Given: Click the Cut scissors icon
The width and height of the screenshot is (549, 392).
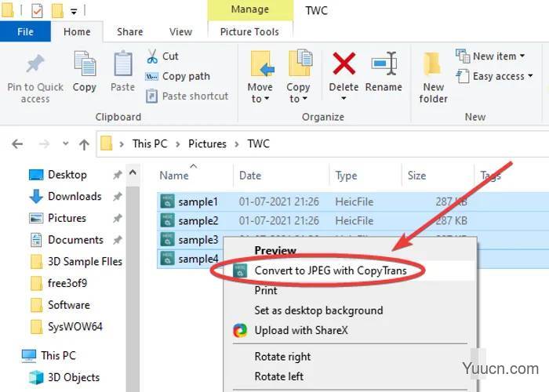Looking at the screenshot, I should coord(152,56).
